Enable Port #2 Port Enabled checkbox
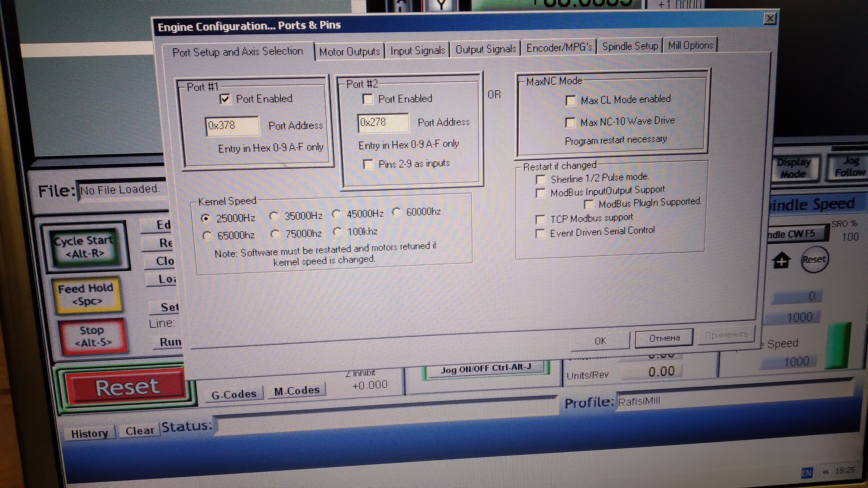The width and height of the screenshot is (868, 488). click(x=368, y=99)
